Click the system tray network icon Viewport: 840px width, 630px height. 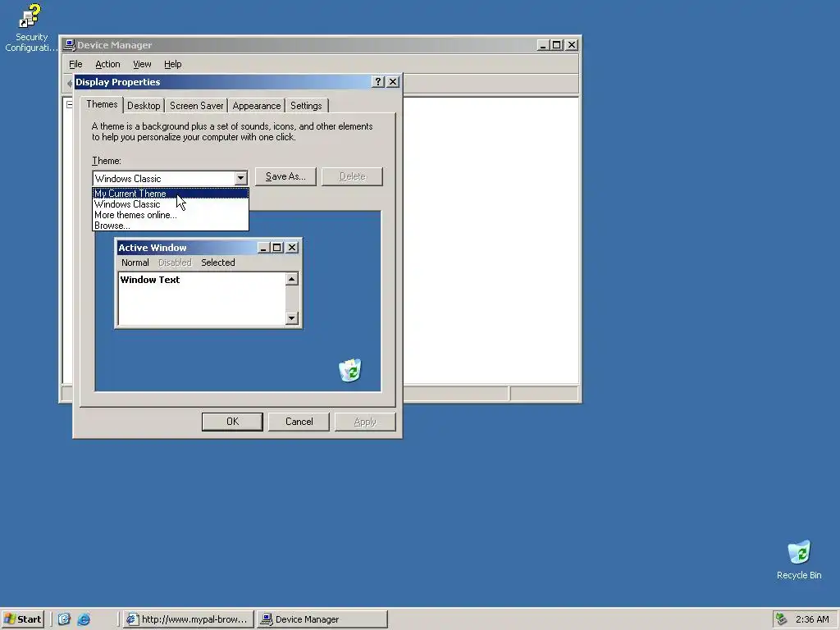[782, 619]
